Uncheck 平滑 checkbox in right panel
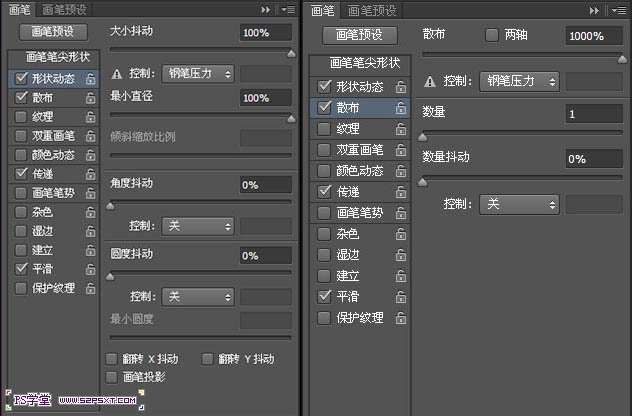The height and width of the screenshot is (416, 632). 324,297
